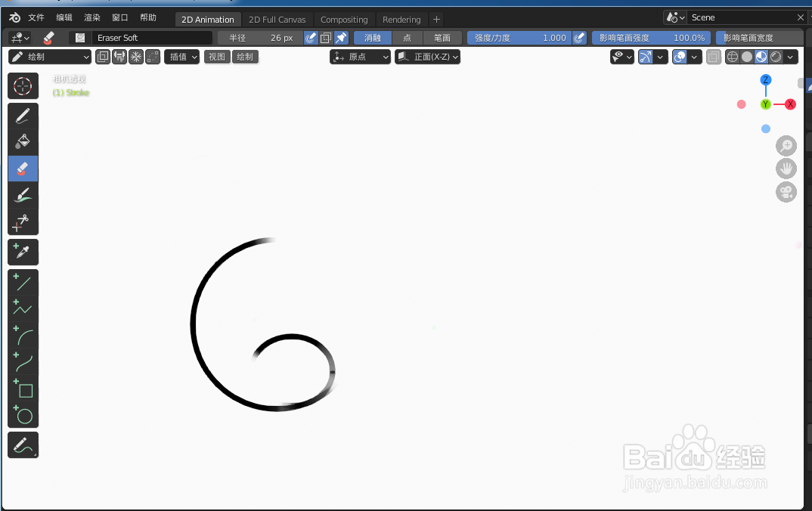Switch to rendered shading
812x511 pixels.
[776, 57]
